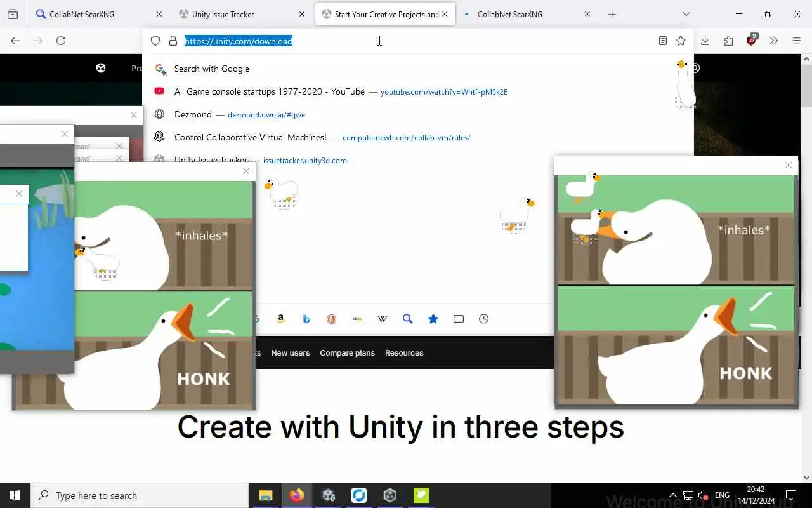Bookmark this page with the star icon
This screenshot has height=508, width=812.
coord(681,41)
